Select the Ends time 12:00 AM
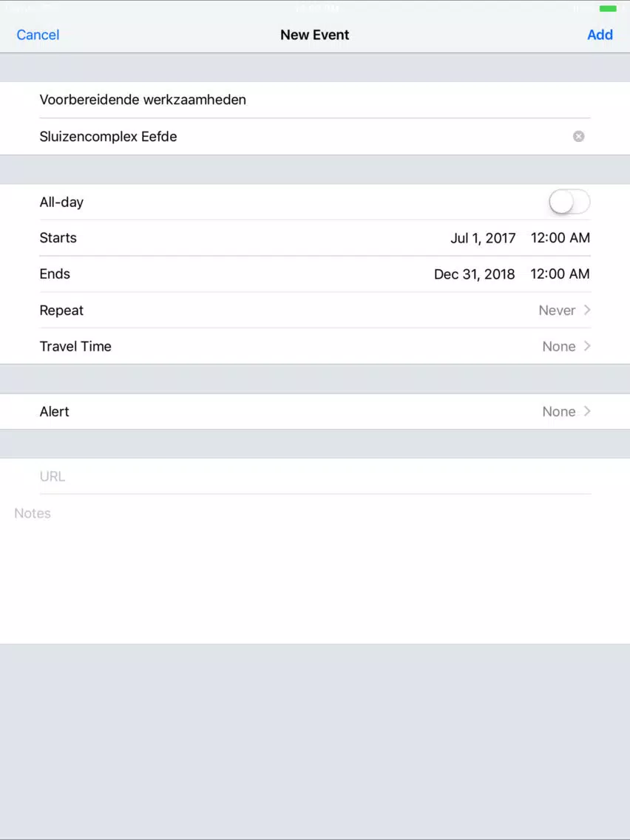The width and height of the screenshot is (630, 840). click(x=560, y=274)
